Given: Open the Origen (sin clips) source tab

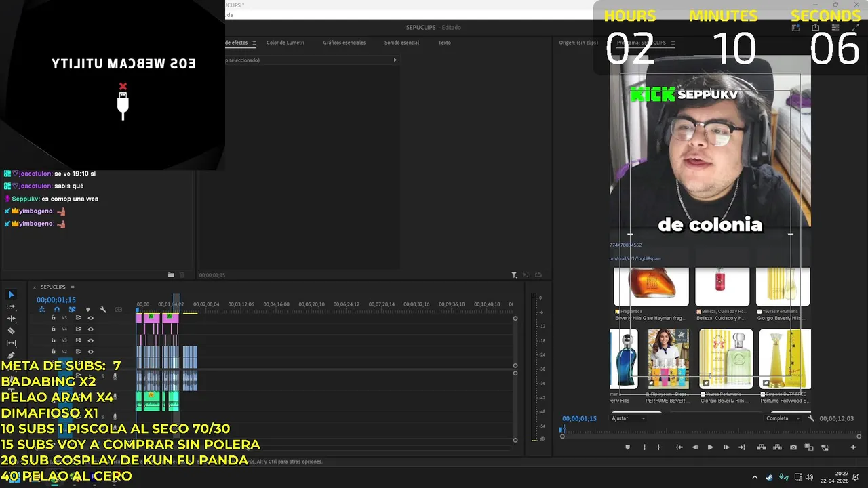Looking at the screenshot, I should point(578,43).
